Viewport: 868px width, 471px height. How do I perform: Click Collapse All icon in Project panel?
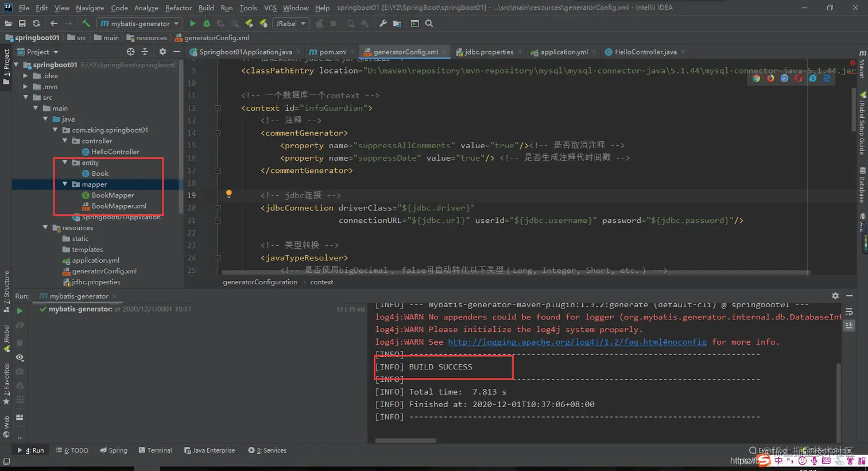point(145,52)
